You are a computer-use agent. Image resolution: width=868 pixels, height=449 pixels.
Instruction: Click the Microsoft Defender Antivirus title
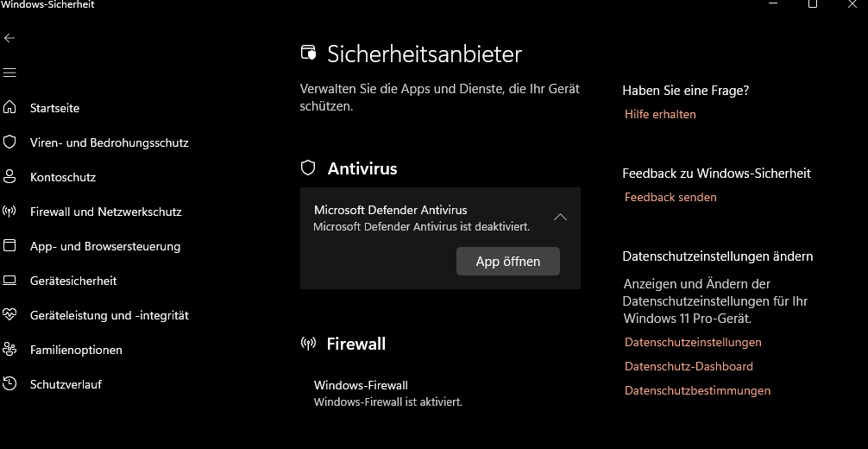[390, 210]
